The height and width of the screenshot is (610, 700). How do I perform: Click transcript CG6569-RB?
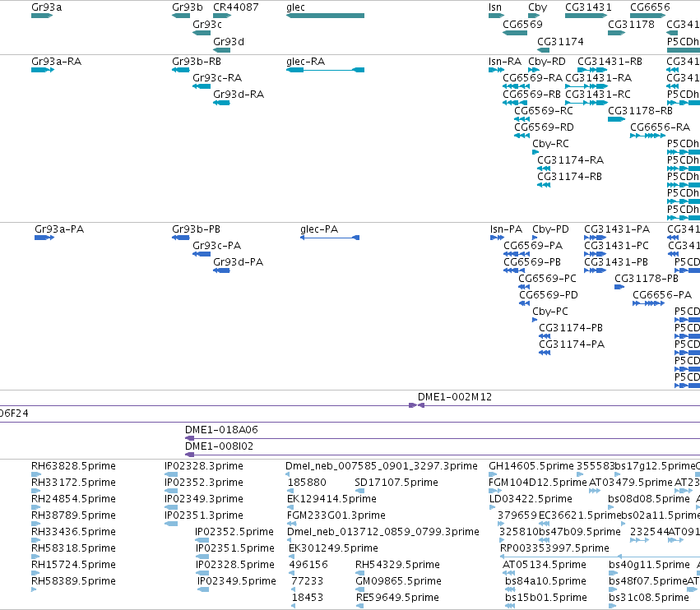pyautogui.click(x=531, y=95)
